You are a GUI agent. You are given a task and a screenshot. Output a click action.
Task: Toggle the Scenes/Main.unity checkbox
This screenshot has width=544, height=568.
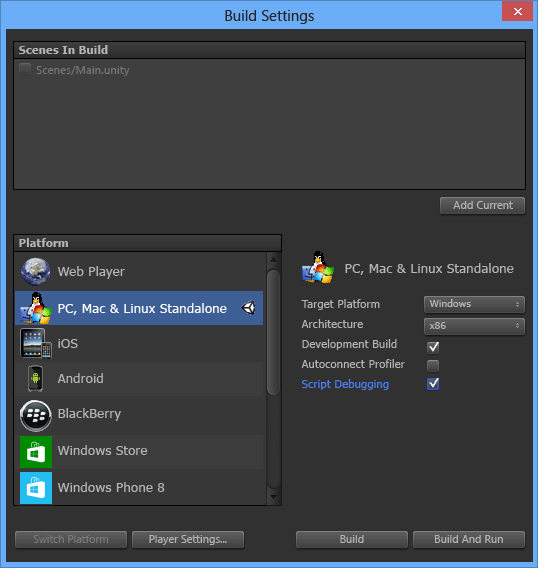25,69
